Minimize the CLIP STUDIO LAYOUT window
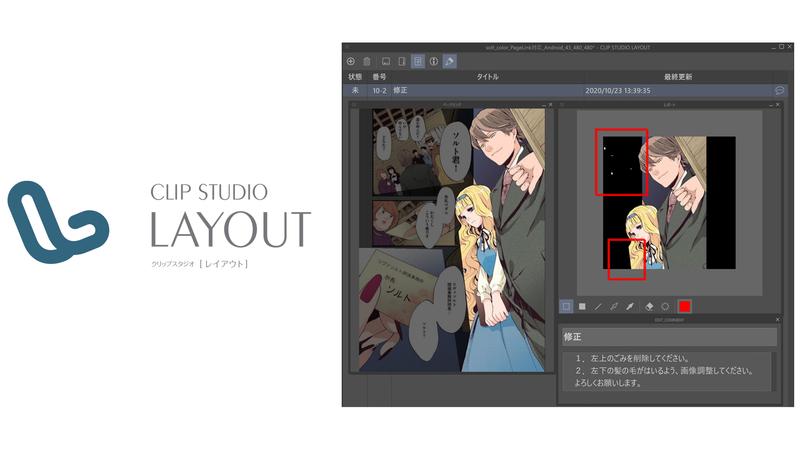The image size is (800, 450). click(773, 47)
